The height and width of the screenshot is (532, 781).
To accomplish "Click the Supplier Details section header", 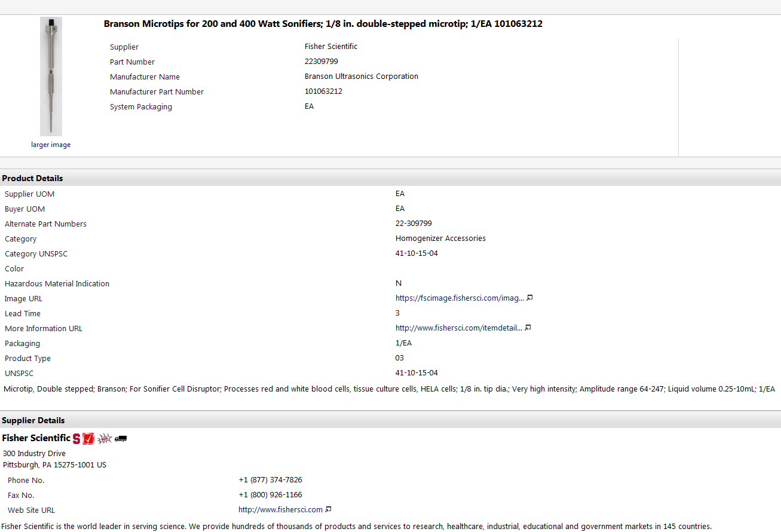I will click(33, 420).
